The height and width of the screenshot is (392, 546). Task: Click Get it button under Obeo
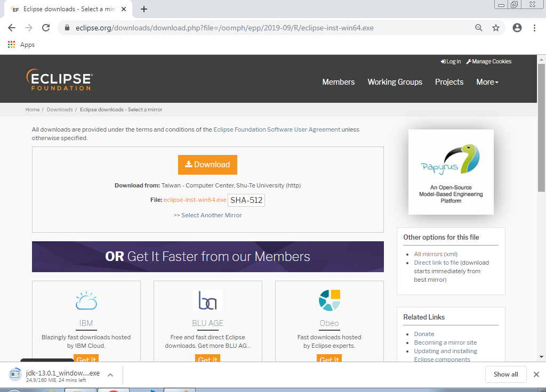(x=329, y=358)
